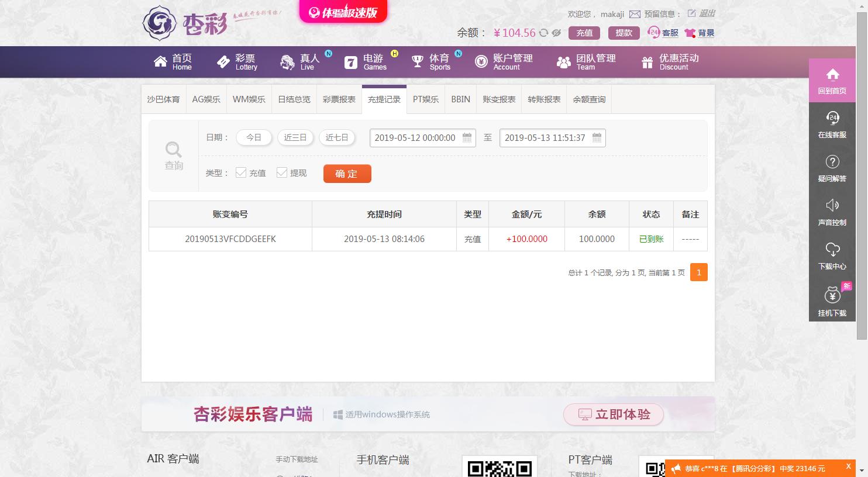Open the 体育 Sports menu
Viewport: 868px width, 477px height.
pyautogui.click(x=431, y=61)
